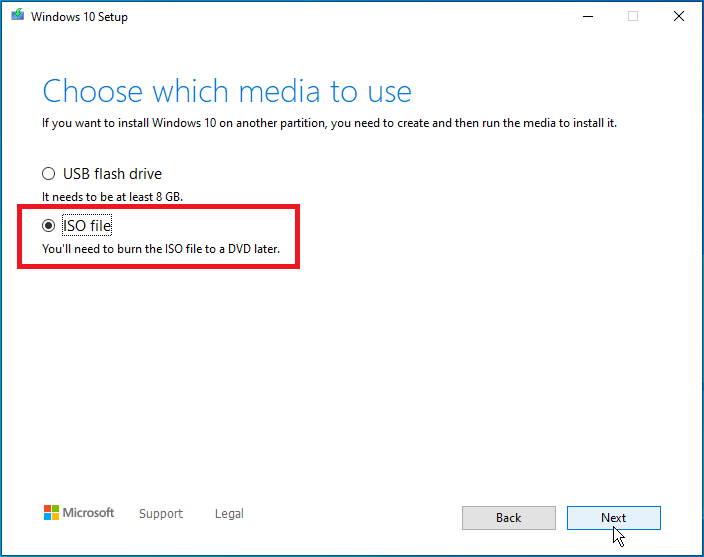This screenshot has height=557, width=704.
Task: Click the Microsoft logo in the footer
Action: tap(79, 513)
